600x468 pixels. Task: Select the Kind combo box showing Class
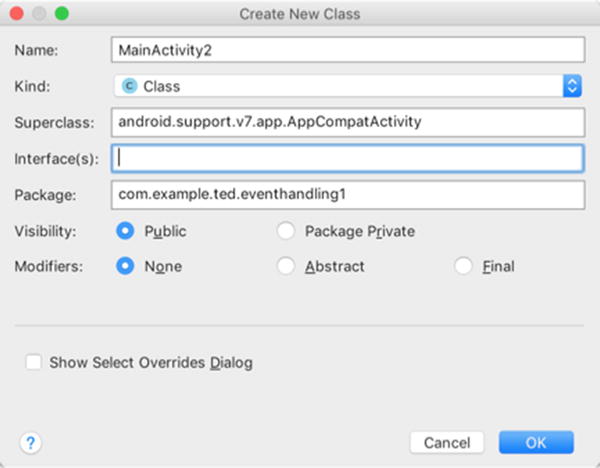[x=348, y=86]
